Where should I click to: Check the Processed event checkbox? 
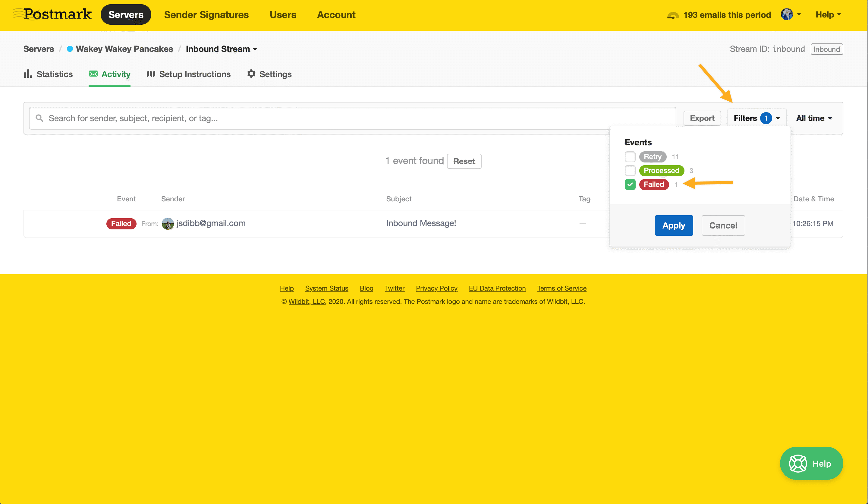pos(630,171)
